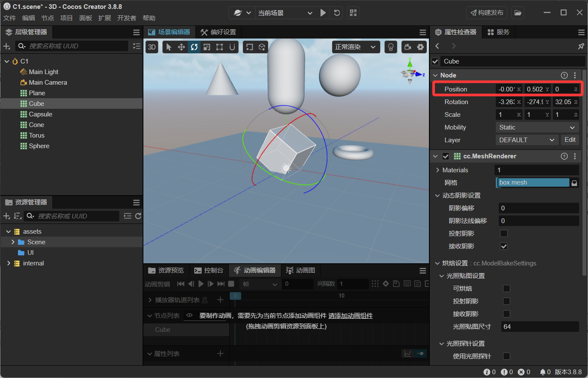This screenshot has height=378, width=588.
Task: Select the Move gizmo tool
Action: click(x=181, y=47)
